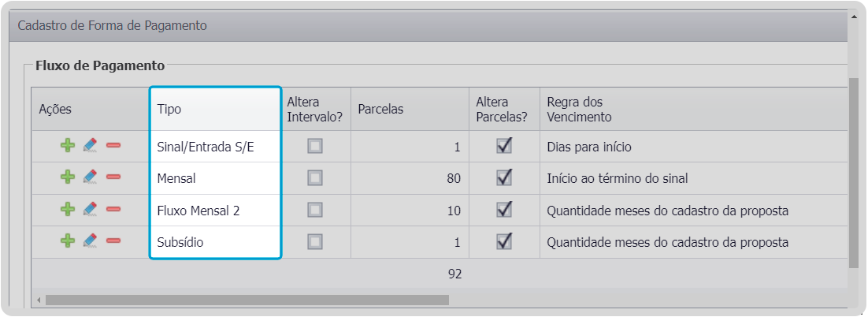
Task: Click the left arrow of the horizontal scrollbar
Action: (x=39, y=300)
